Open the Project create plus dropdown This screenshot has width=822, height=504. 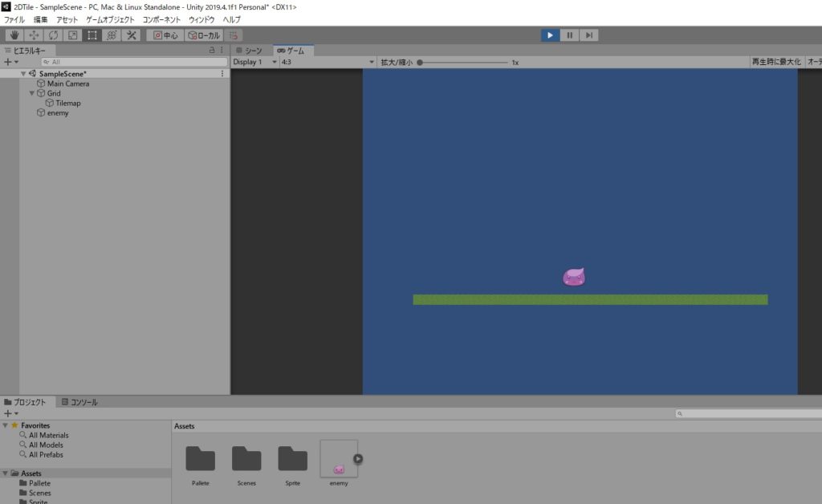tap(11, 413)
